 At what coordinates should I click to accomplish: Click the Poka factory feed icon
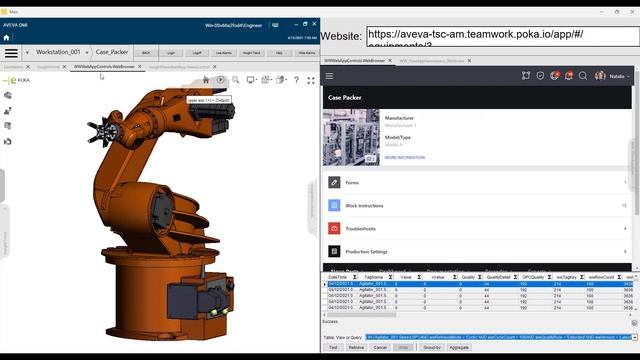pyautogui.click(x=526, y=76)
